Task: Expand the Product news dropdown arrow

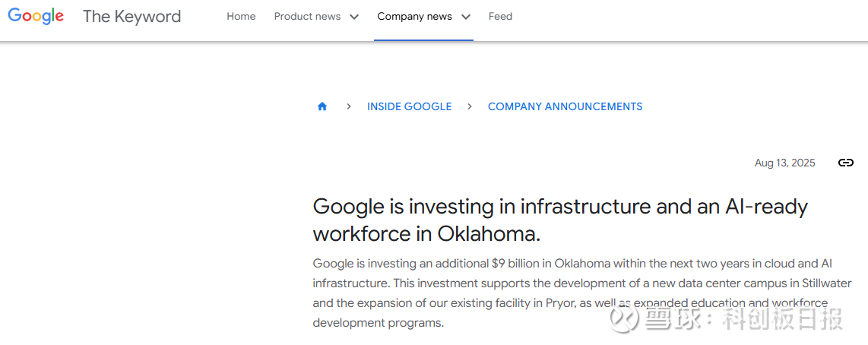Action: (353, 17)
